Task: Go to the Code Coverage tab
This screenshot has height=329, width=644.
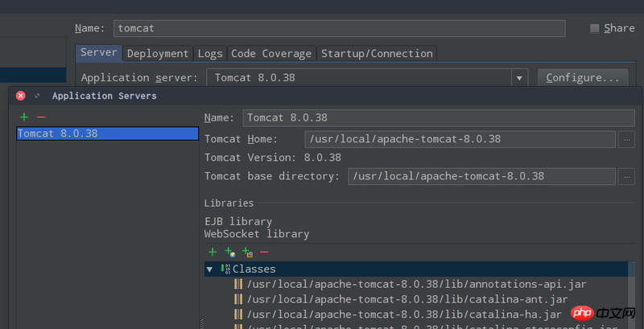Action: coord(271,54)
